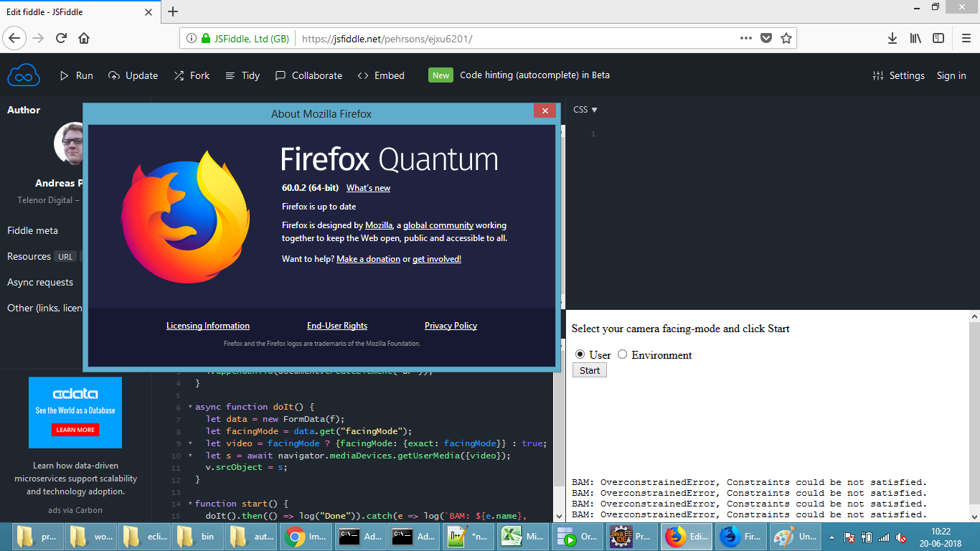Click Update in the JSFiddle toolbar

(x=133, y=75)
